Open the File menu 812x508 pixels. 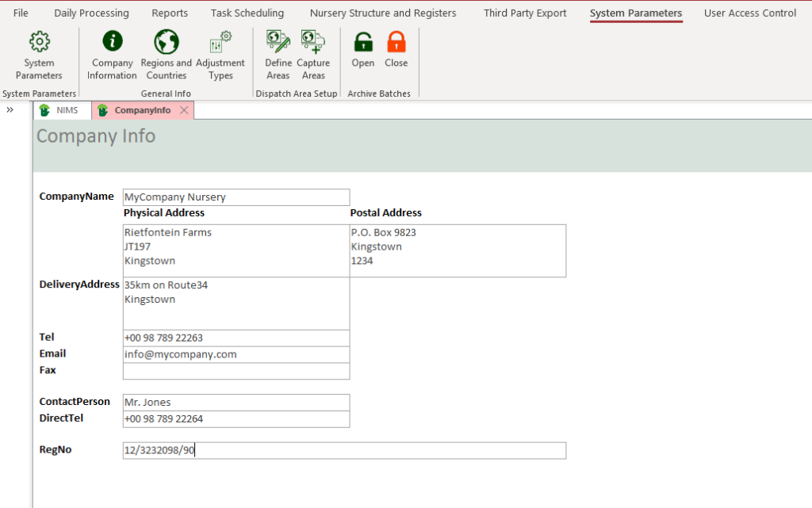tap(21, 13)
